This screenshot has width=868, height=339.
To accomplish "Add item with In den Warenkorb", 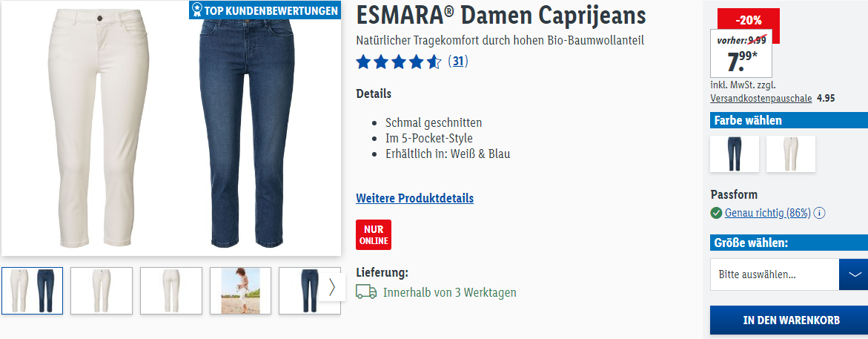I will [x=789, y=320].
